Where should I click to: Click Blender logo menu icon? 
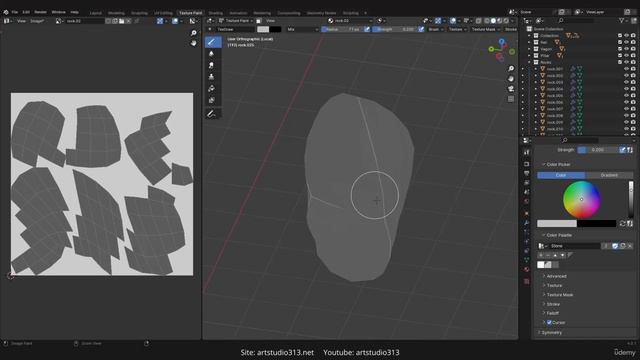pyautogui.click(x=6, y=12)
